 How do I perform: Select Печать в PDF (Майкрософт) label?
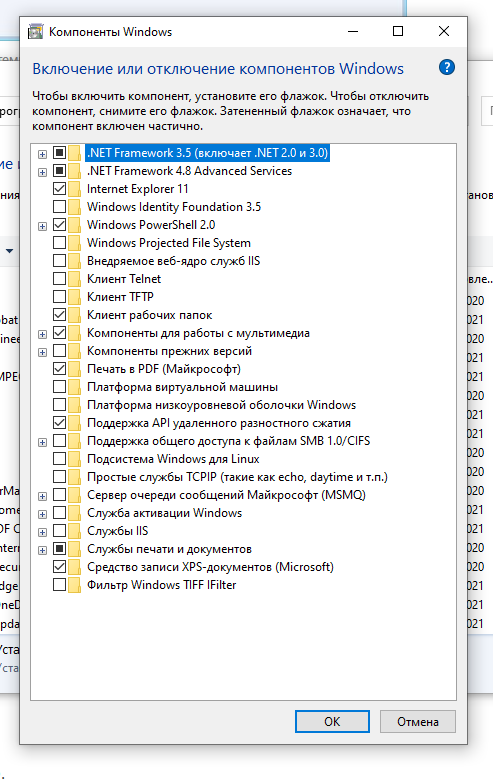point(164,369)
